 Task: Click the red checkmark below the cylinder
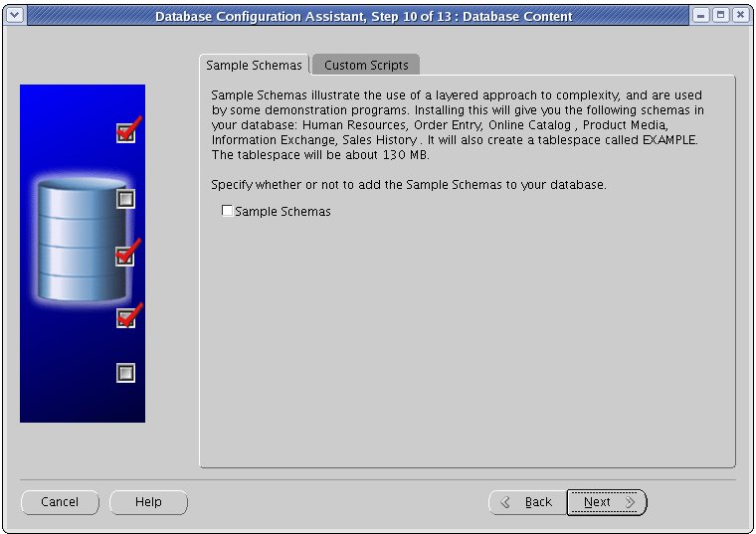pos(127,316)
